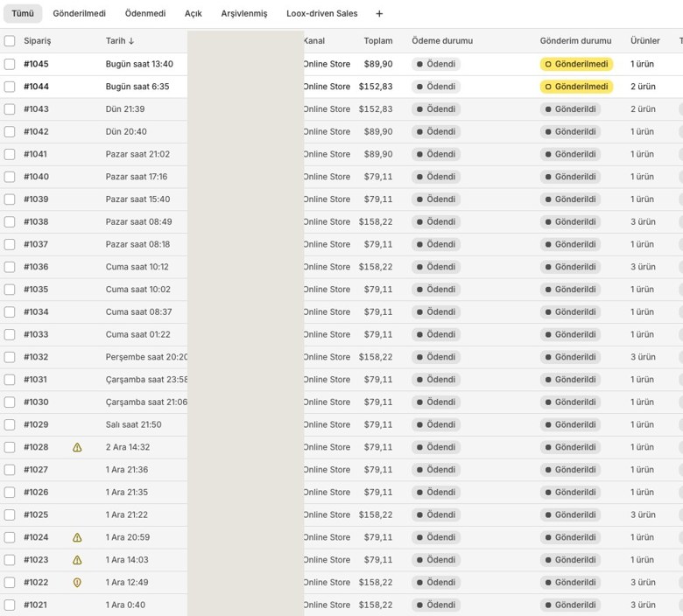Sort by Tarih column header
Image resolution: width=683 pixels, height=616 pixels.
click(116, 41)
